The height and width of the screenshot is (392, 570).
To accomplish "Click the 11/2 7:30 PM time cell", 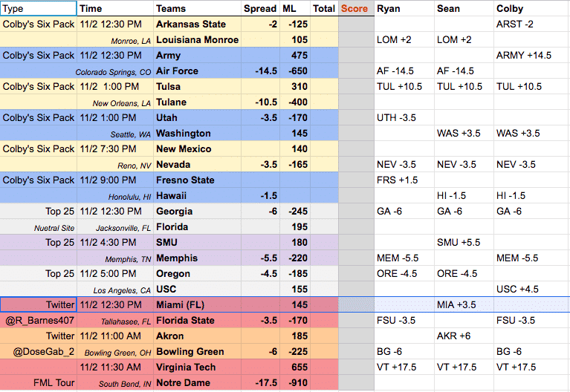I will click(x=115, y=149).
